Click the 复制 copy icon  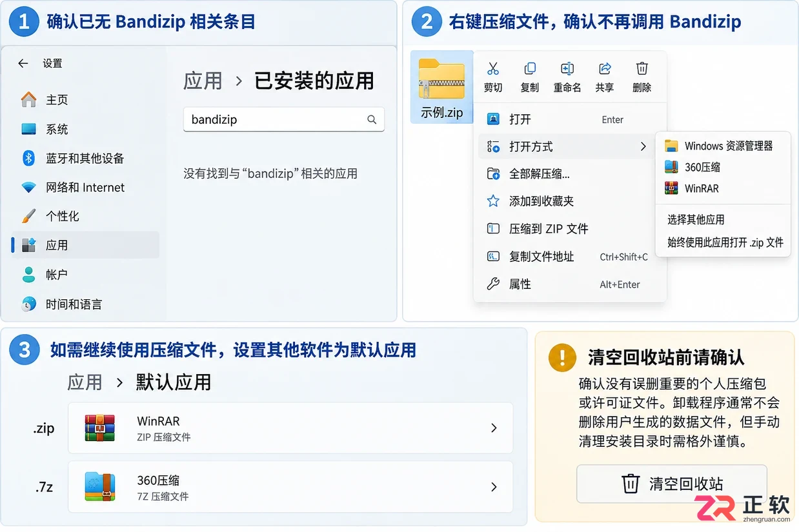[x=530, y=68]
